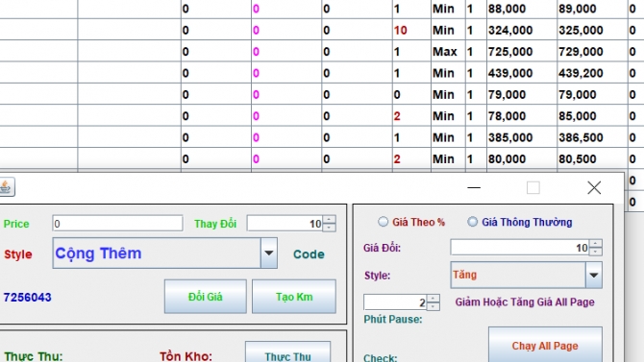Click the Thay Đổi spinner value field
644x362 pixels.
pyautogui.click(x=285, y=224)
